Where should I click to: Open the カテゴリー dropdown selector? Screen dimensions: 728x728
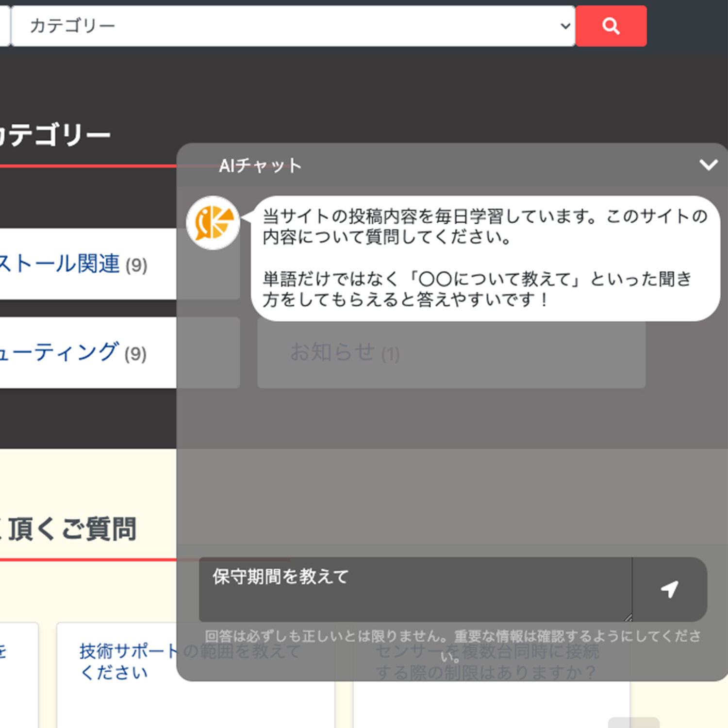point(293,26)
